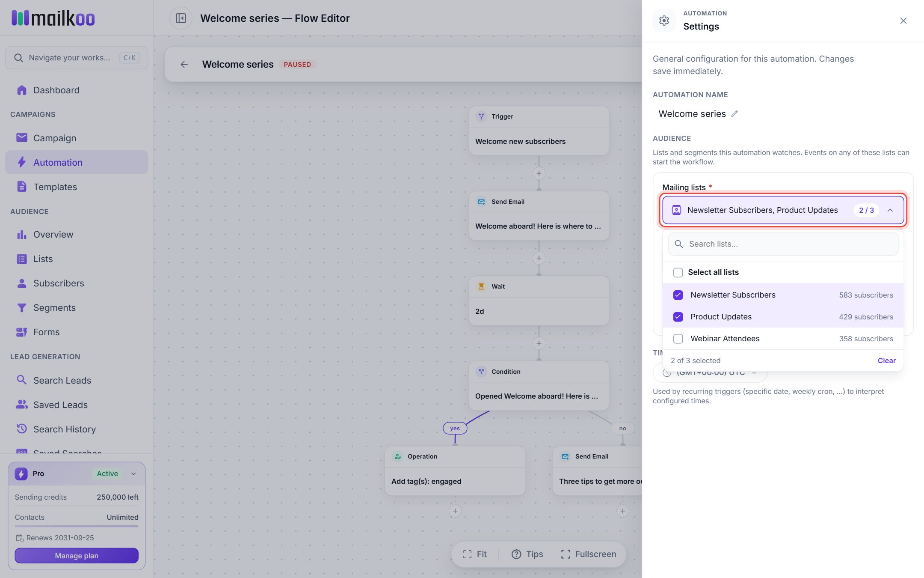924x578 pixels.
Task: Check Webinar Attendees list
Action: pos(678,339)
